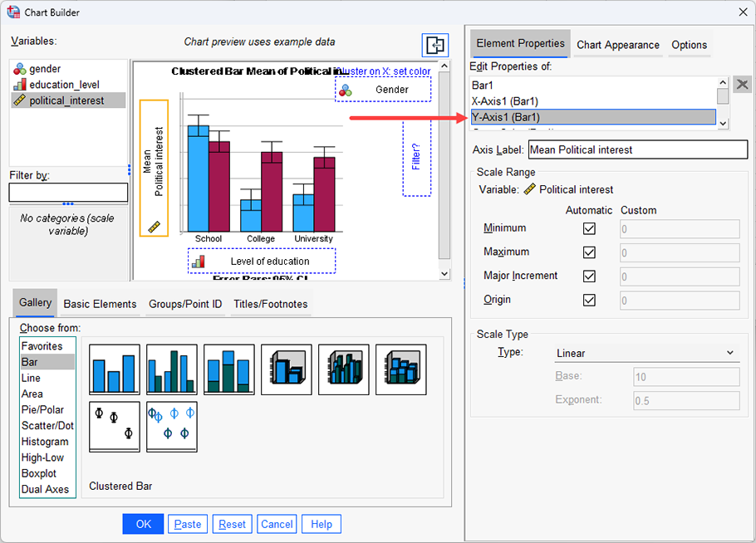Click ruler icon in Y-axis drop zone
Image resolution: width=756 pixels, height=543 pixels.
154,227
